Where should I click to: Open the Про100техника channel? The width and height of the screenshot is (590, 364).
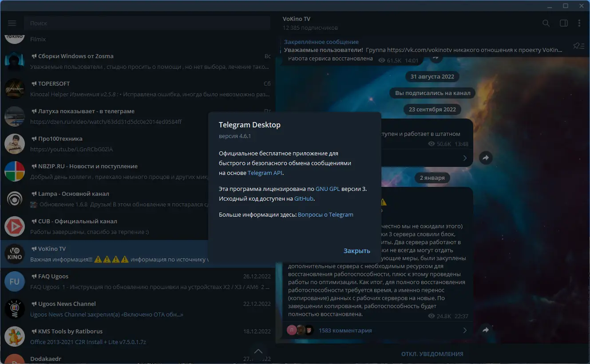coord(138,144)
